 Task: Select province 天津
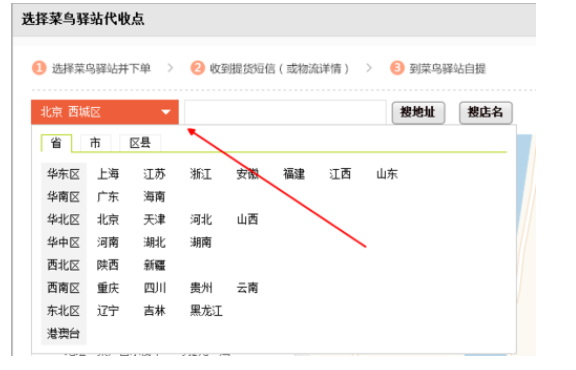[154, 220]
